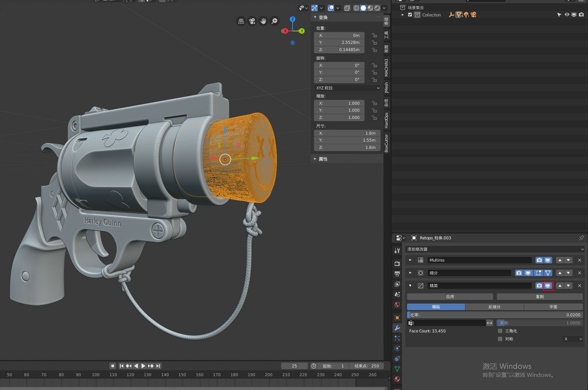The height and width of the screenshot is (390, 588).
Task: Move the 细分 modifier up
Action: (560, 273)
